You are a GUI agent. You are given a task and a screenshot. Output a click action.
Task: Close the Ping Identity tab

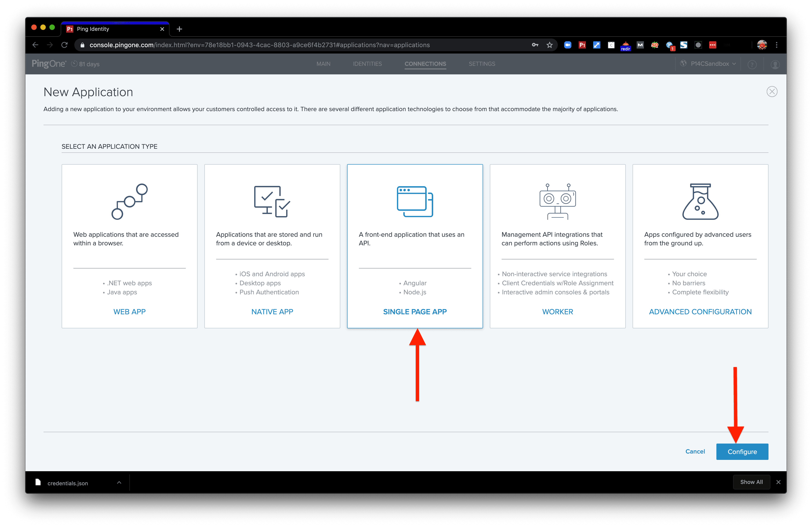coord(162,29)
